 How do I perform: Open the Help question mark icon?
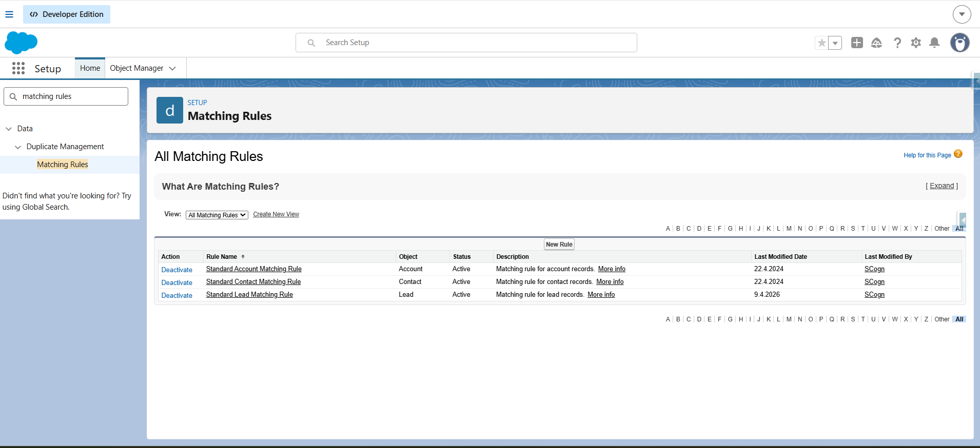click(x=897, y=43)
